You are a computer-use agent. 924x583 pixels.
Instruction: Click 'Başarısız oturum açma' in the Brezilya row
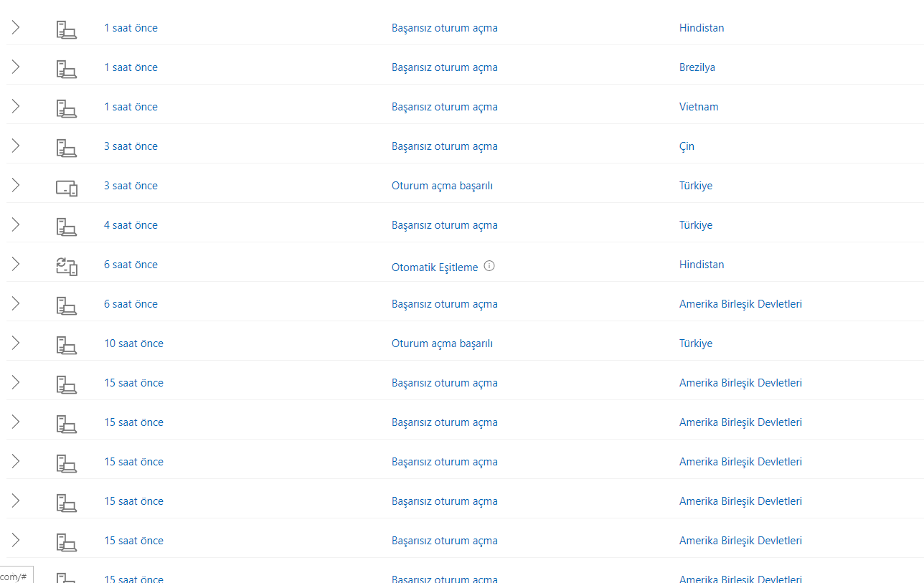click(445, 67)
